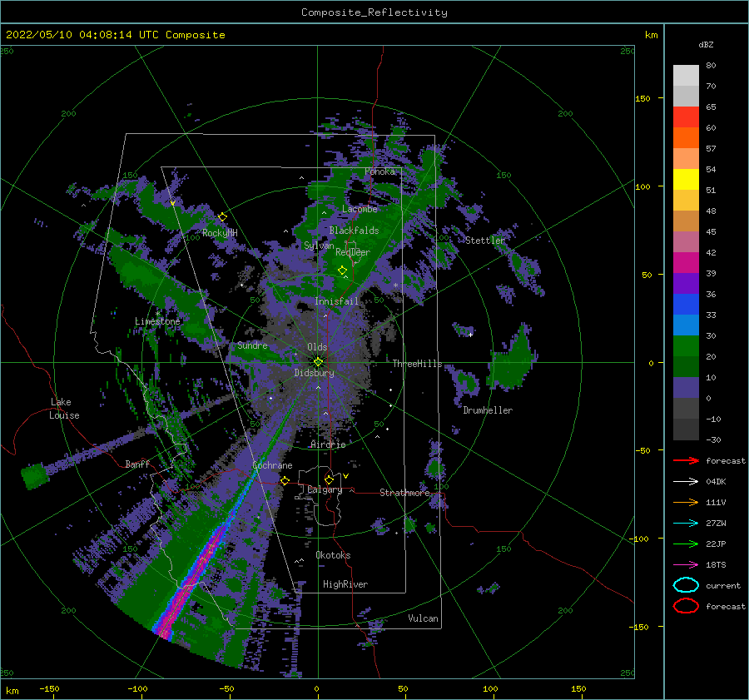Click the slate purple swatch between 10 and 0
This screenshot has height=700, width=749.
pyautogui.click(x=686, y=388)
